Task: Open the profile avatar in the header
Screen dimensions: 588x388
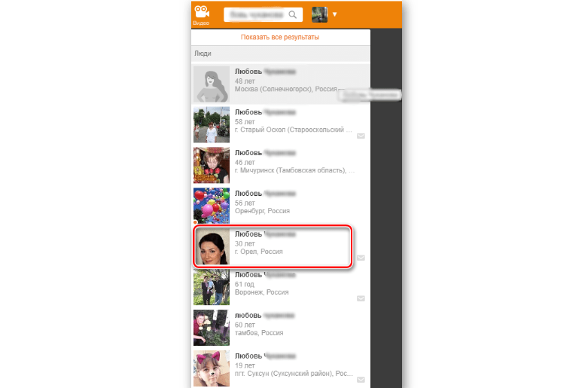Action: pyautogui.click(x=319, y=14)
